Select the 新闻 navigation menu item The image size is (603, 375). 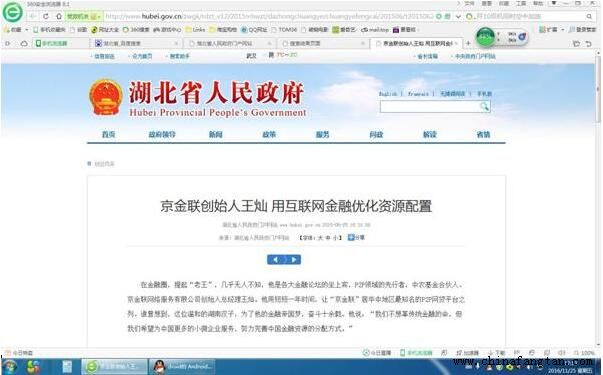tap(215, 134)
